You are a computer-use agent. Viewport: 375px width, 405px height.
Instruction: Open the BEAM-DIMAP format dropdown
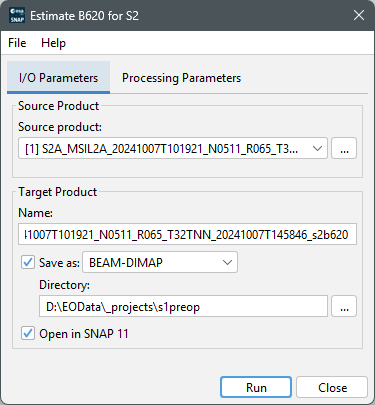[x=160, y=262]
